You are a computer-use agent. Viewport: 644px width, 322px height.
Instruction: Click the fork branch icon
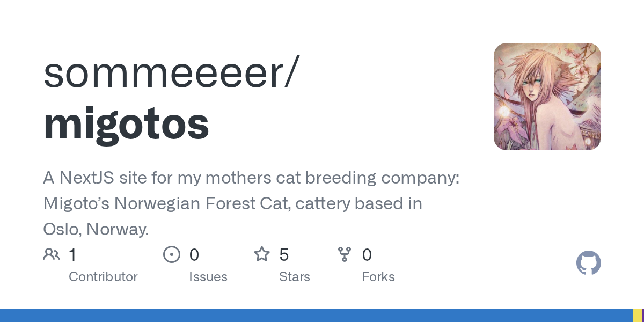[345, 254]
